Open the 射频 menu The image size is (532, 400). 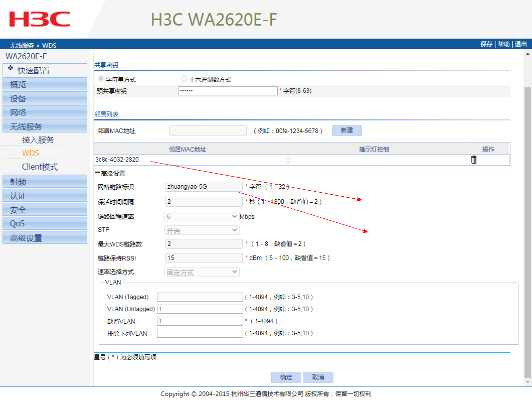pyautogui.click(x=45, y=182)
